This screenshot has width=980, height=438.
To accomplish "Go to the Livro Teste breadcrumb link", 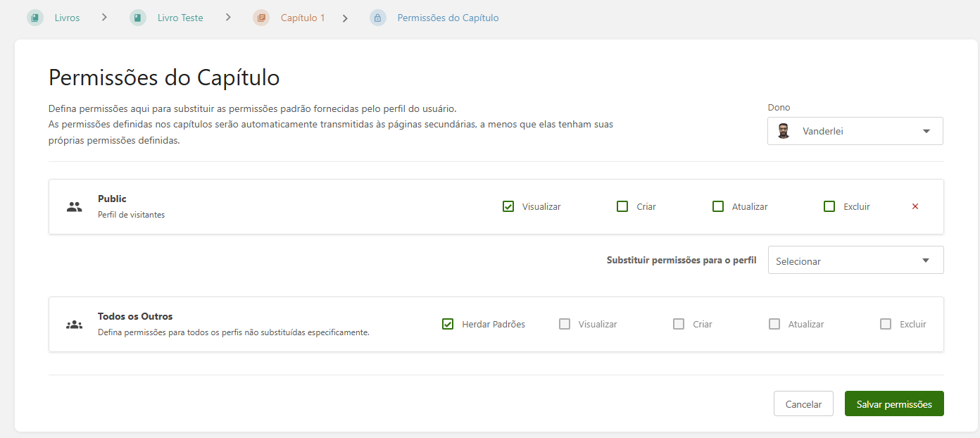I will pyautogui.click(x=180, y=18).
